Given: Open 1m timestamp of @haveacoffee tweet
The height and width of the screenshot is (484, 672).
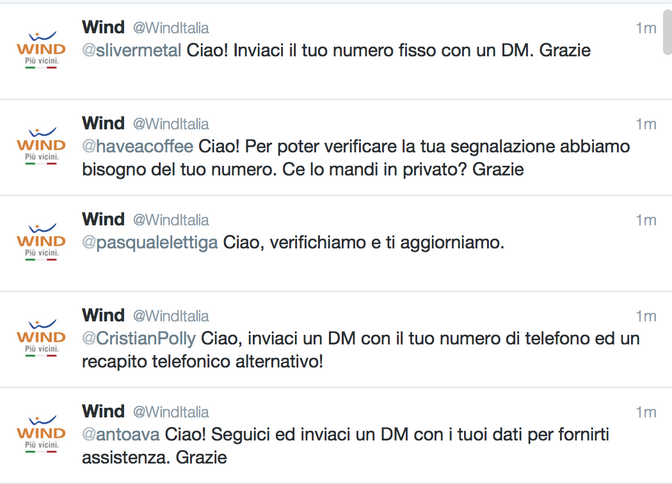Looking at the screenshot, I should click(645, 124).
